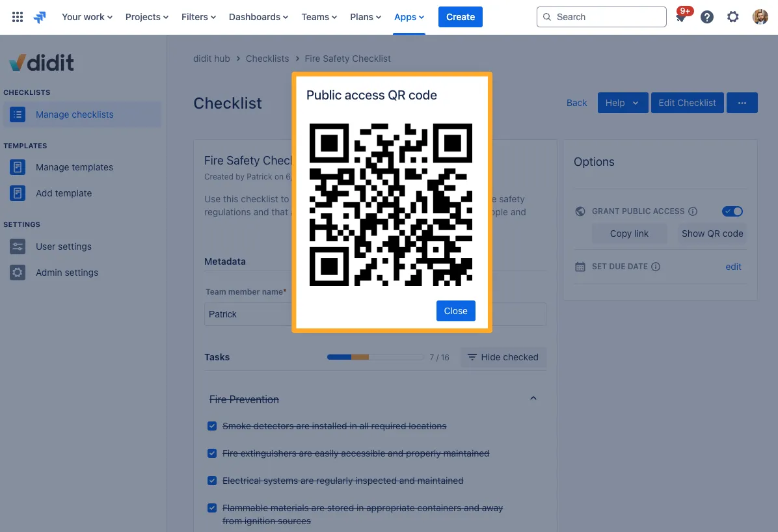Screen dimensions: 778x532
Task: Open the Your work dropdown
Action: coord(87,17)
